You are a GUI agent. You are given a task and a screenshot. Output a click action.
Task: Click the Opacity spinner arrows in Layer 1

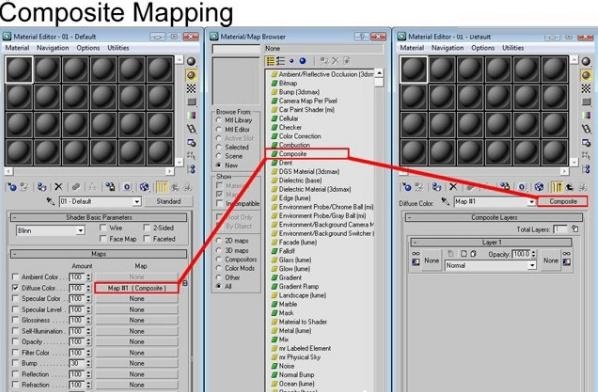pyautogui.click(x=534, y=254)
